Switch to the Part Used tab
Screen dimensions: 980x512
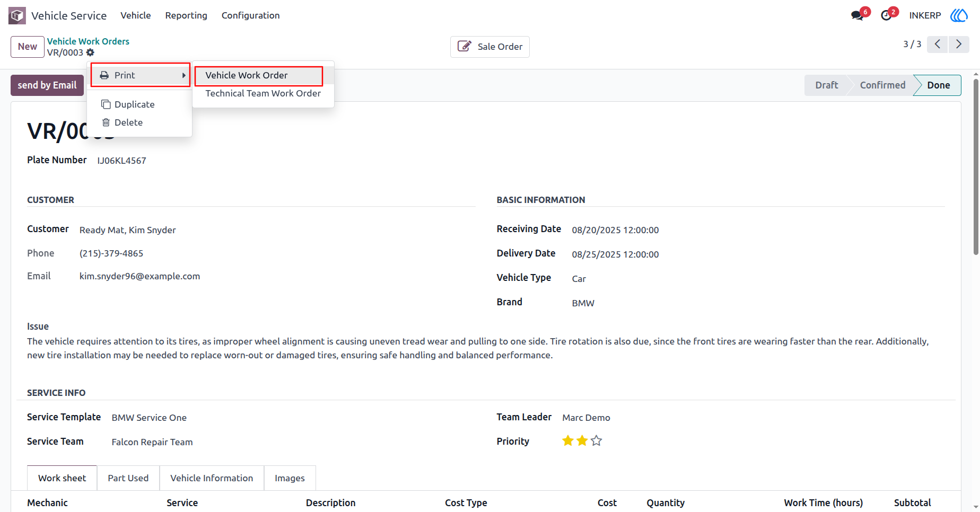coord(128,478)
